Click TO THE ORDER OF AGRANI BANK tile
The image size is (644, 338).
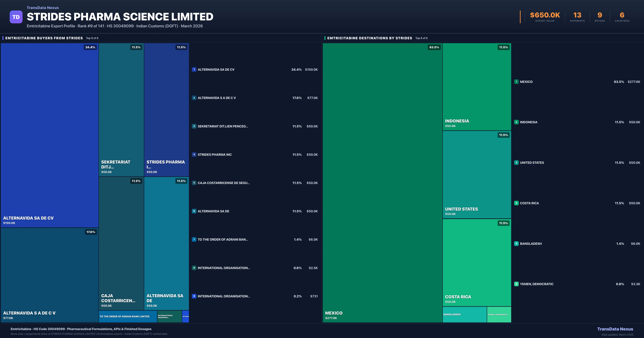coord(128,317)
